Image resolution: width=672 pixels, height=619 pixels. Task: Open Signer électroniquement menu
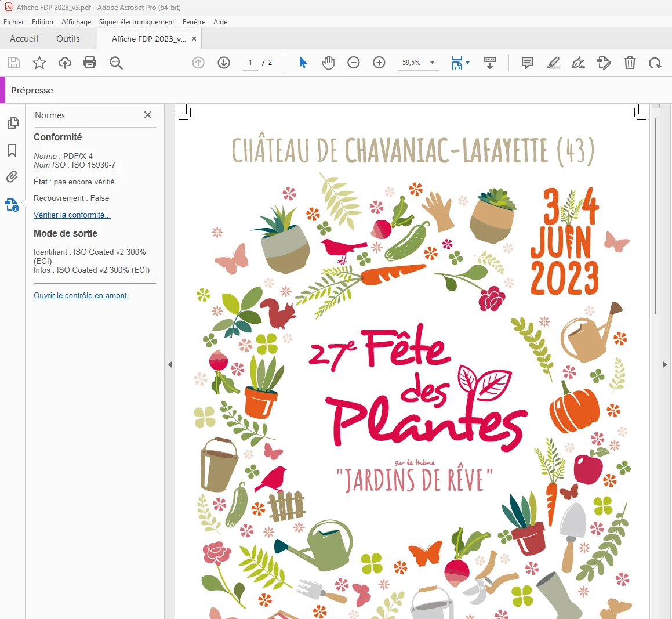pyautogui.click(x=137, y=22)
